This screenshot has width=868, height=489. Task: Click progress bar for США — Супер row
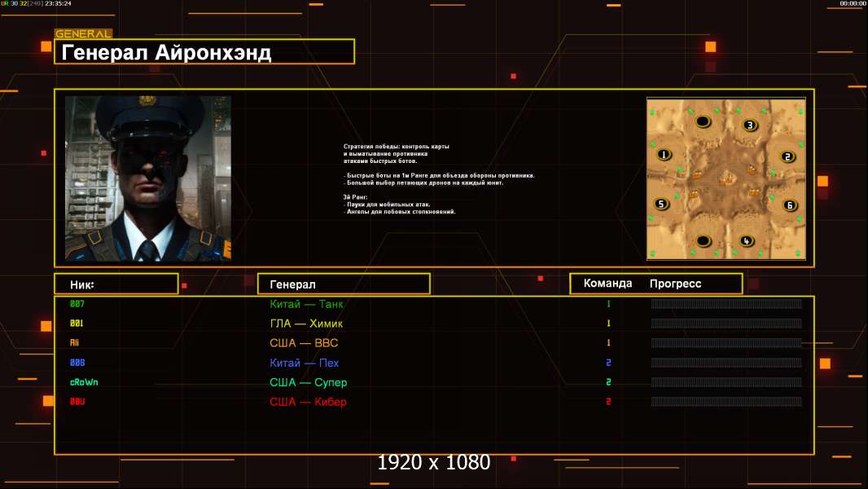(726, 382)
